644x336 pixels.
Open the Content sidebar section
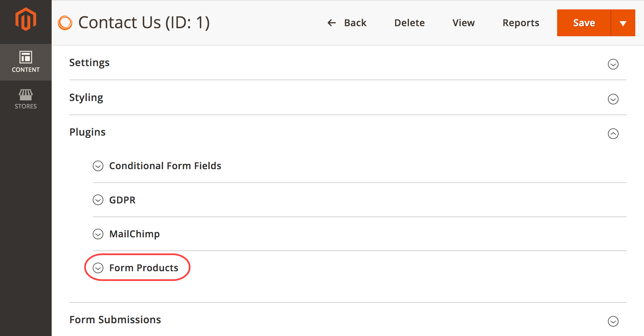25,62
